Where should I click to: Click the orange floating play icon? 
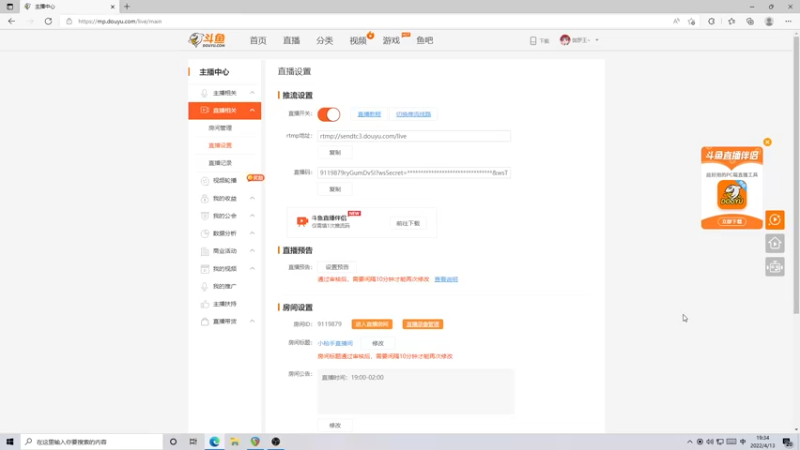(x=774, y=220)
